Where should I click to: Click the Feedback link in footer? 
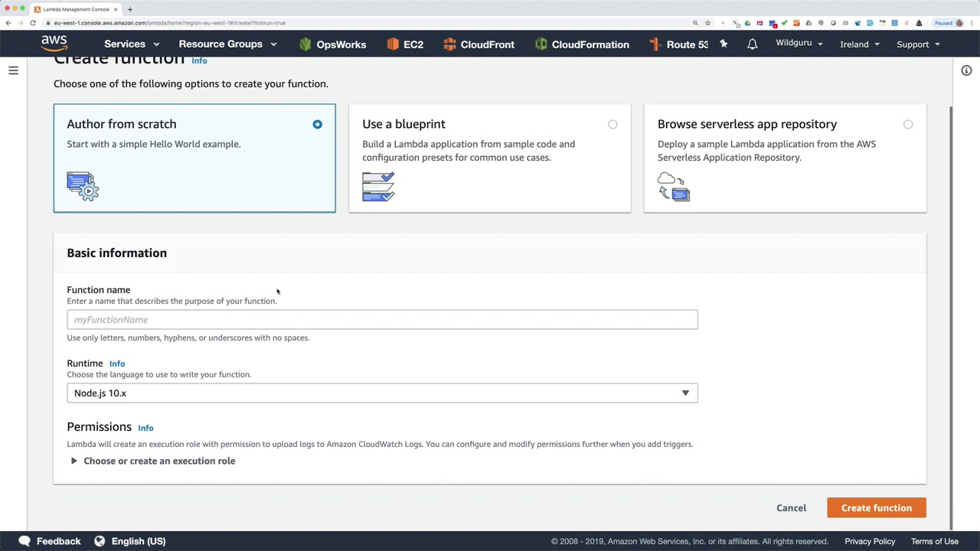[x=58, y=541]
